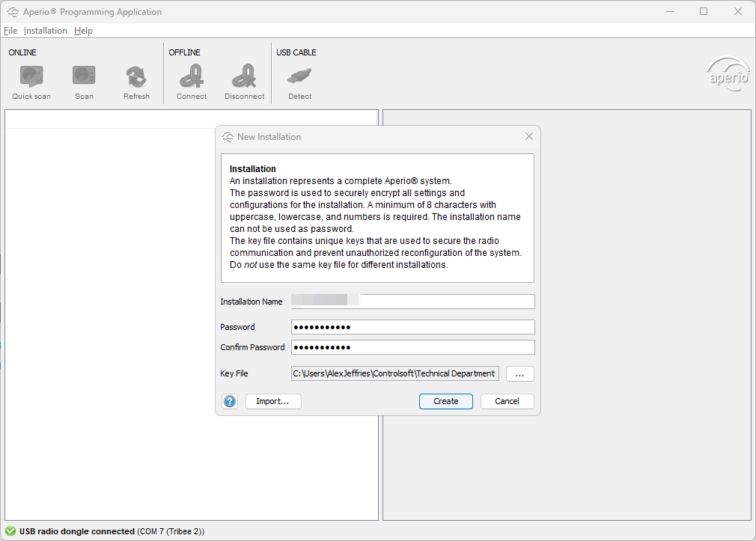Detect the USB cable device

click(300, 76)
